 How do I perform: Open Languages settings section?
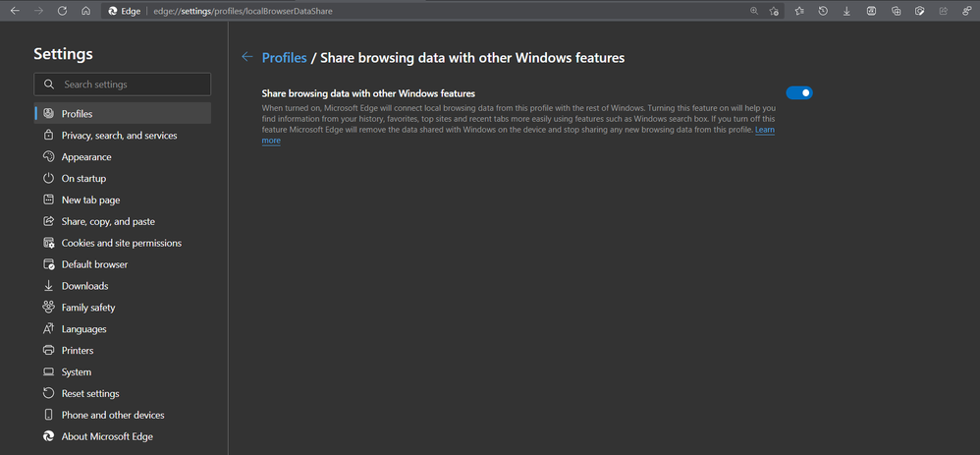[x=123, y=329]
